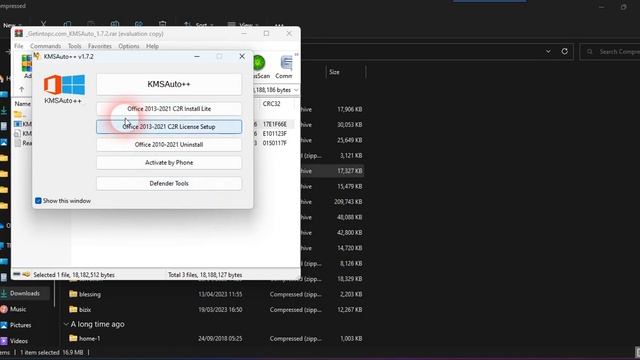Image resolution: width=640 pixels, height=360 pixels.
Task: Click Activate by Phone button
Action: (x=169, y=162)
